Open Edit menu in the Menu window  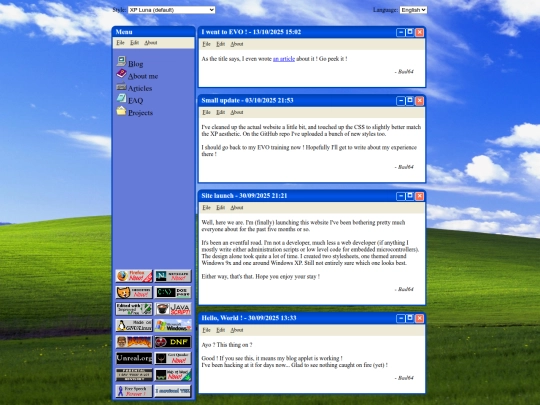[134, 43]
